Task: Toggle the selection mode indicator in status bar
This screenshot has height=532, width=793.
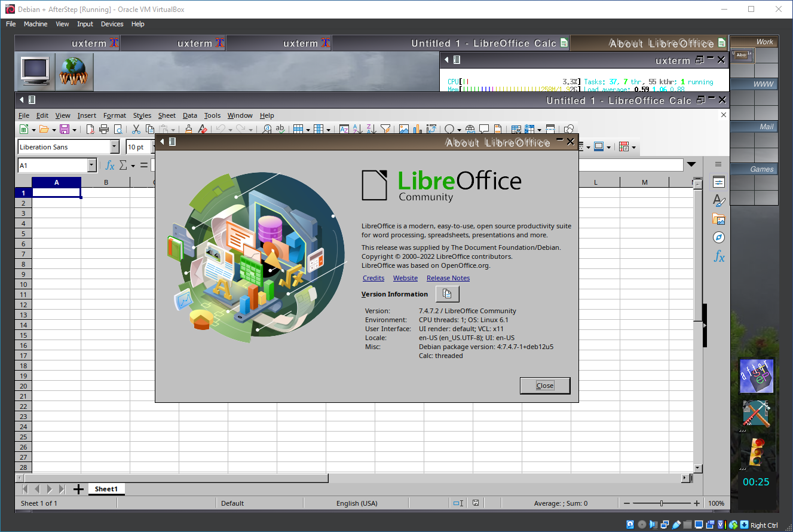Action: (x=458, y=503)
